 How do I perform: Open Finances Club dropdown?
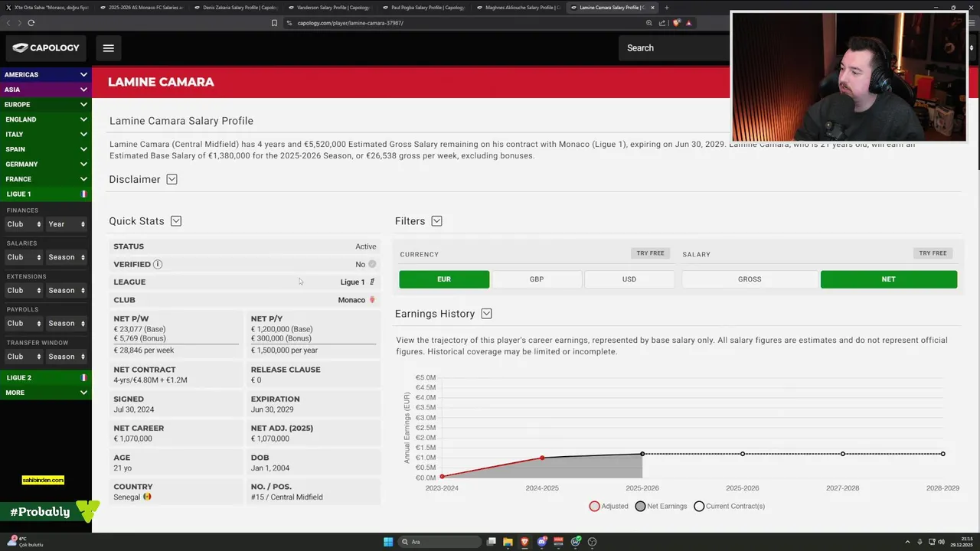[x=23, y=224]
